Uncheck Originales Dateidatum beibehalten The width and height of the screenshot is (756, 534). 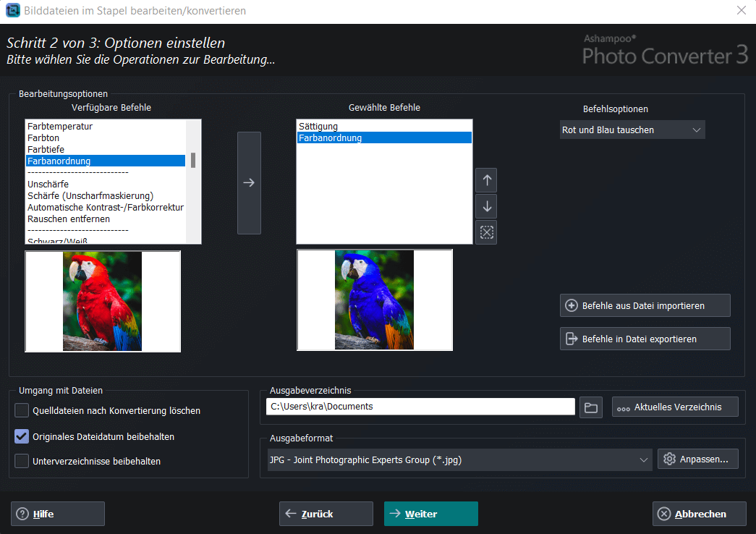[22, 436]
